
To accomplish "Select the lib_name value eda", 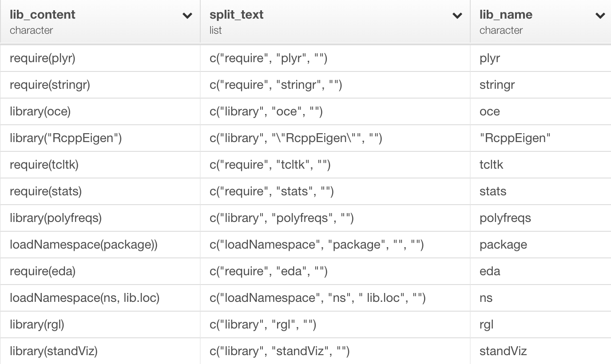I will click(x=489, y=271).
